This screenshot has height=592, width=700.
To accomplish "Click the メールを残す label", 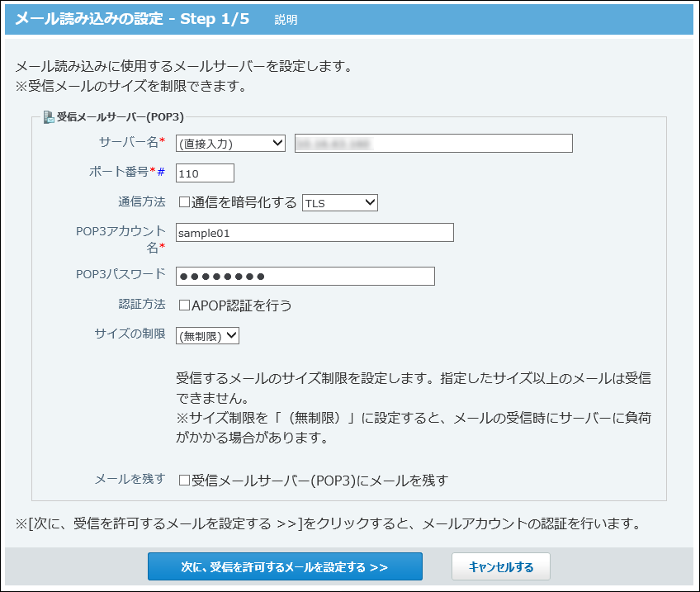I will pos(130,479).
